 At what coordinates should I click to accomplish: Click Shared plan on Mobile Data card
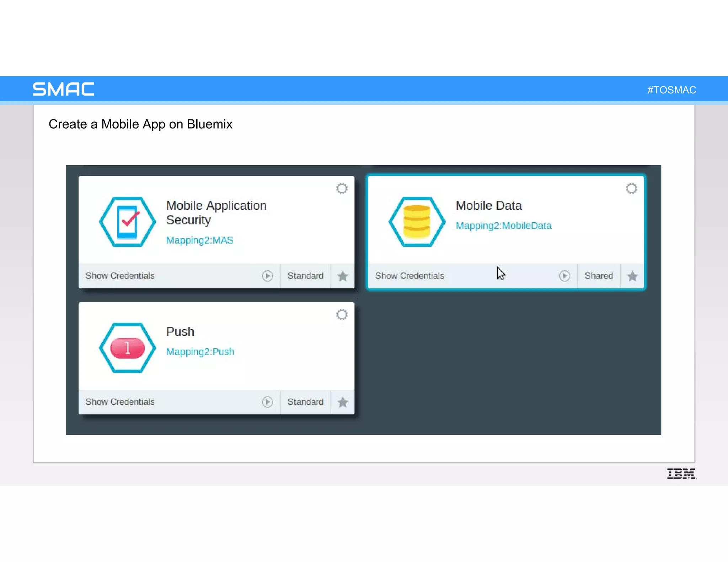[599, 276]
